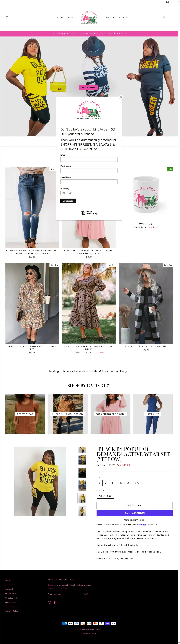Click the Subscribe button in the popup
Screen dimensions: 180x644
click(x=68, y=201)
